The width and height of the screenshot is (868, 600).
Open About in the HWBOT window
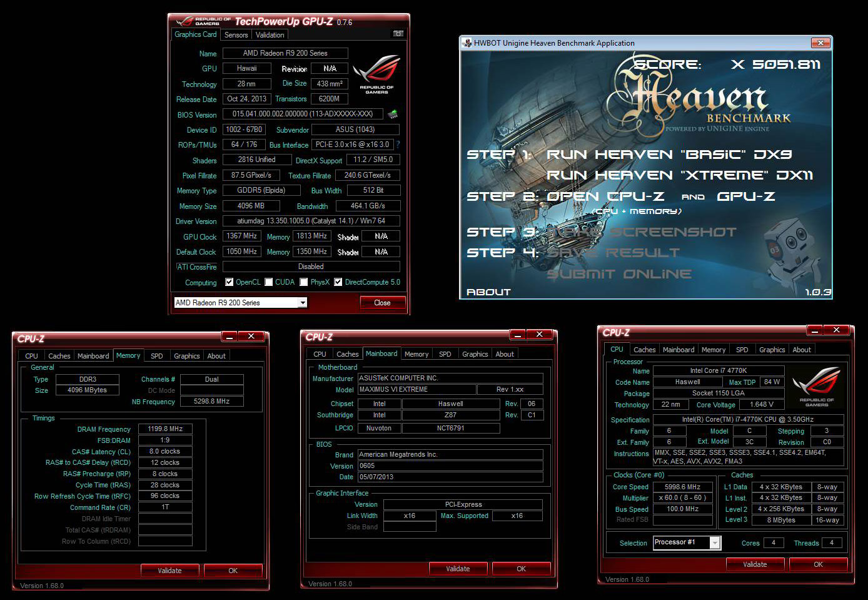pos(488,292)
